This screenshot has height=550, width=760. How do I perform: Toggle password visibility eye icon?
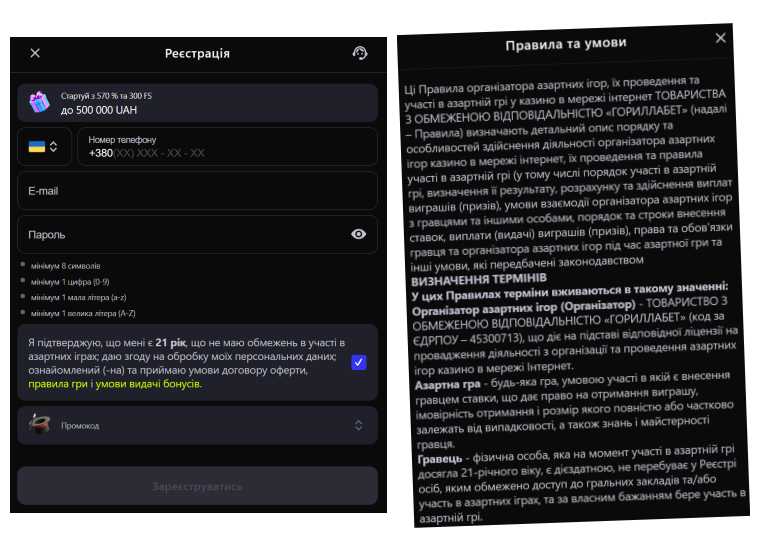[358, 235]
